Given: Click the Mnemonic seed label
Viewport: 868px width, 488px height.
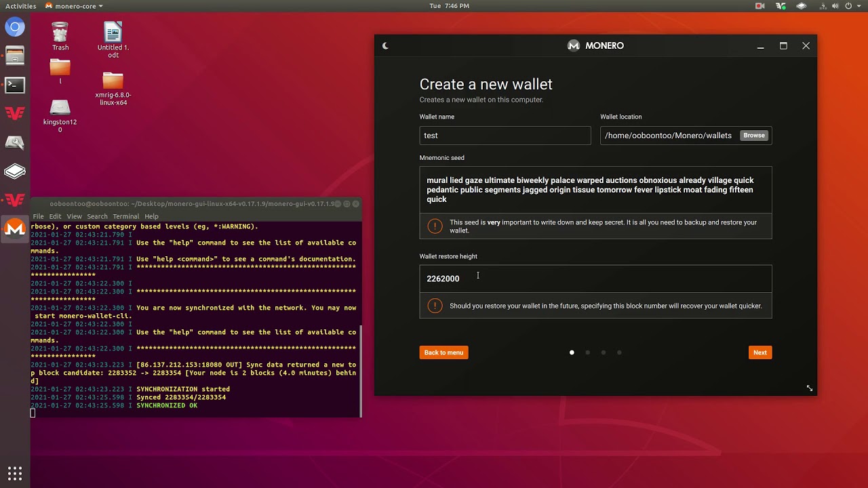Looking at the screenshot, I should [x=441, y=158].
